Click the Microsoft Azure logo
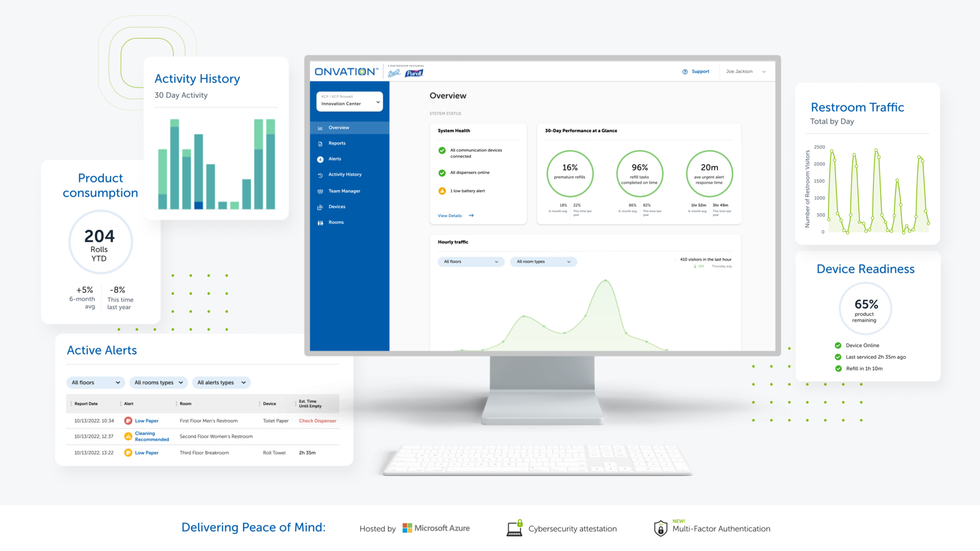 tap(436, 528)
